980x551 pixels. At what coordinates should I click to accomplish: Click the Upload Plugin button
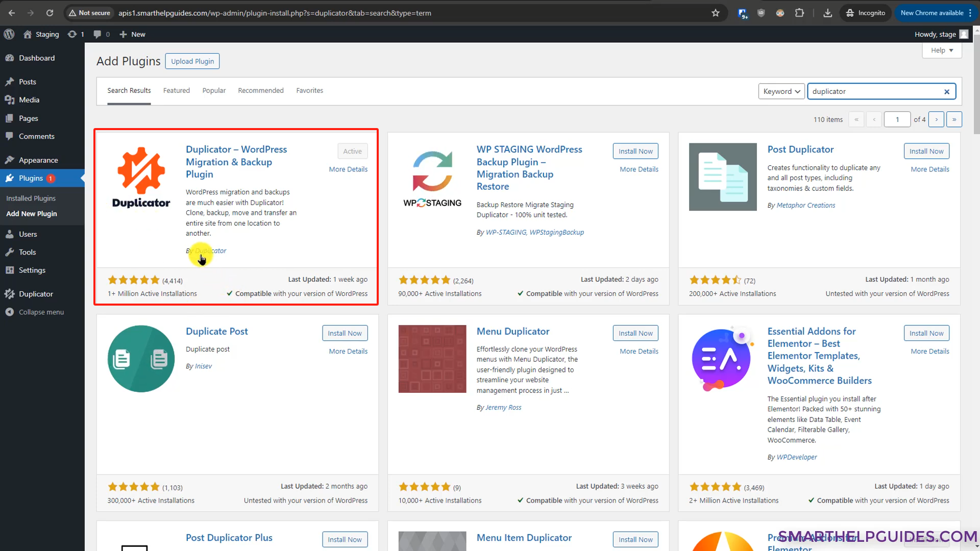(x=192, y=61)
